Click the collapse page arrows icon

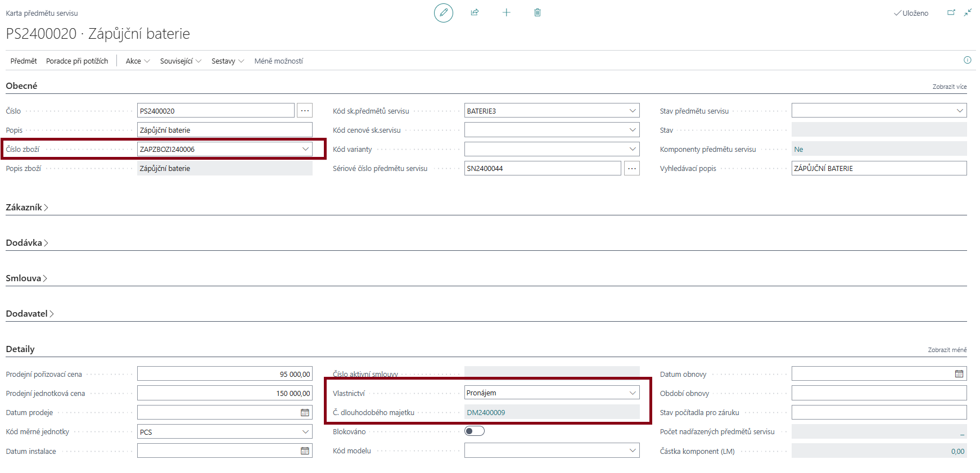coord(968,12)
